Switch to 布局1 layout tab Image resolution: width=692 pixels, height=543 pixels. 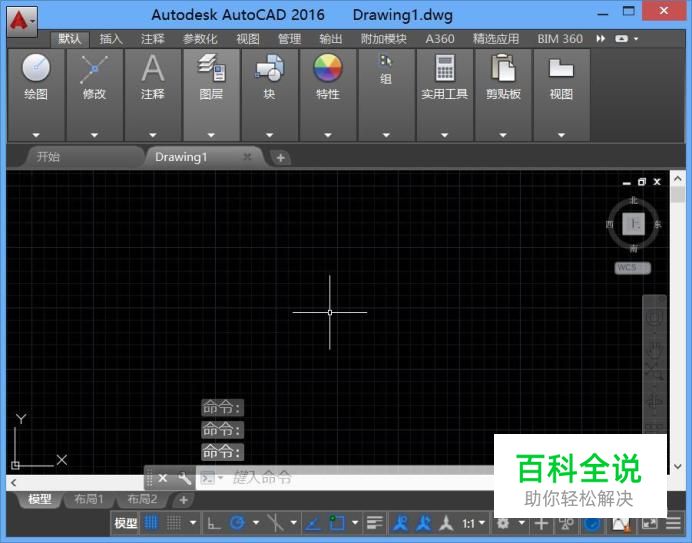point(88,499)
